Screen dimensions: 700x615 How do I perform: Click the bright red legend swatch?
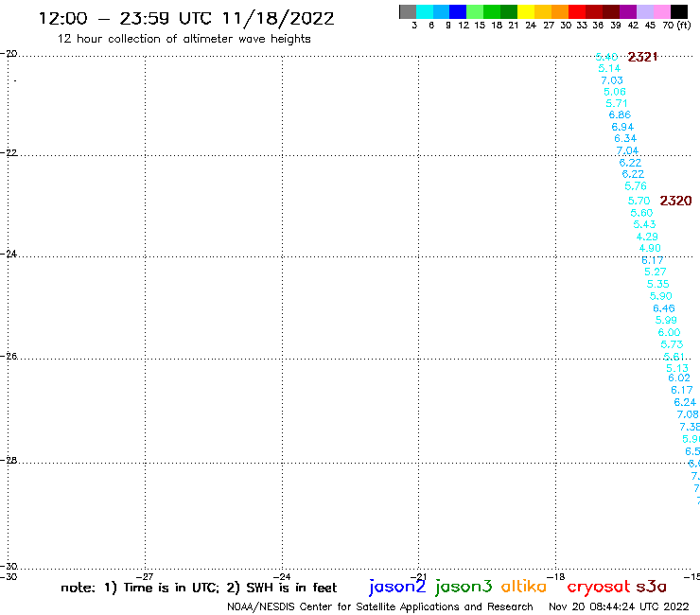tap(577, 11)
